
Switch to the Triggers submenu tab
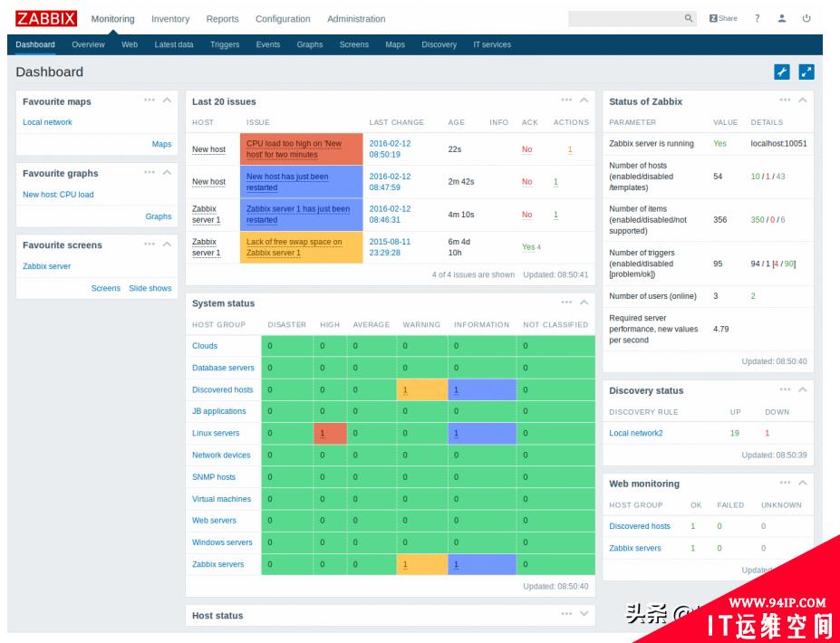pyautogui.click(x=225, y=44)
